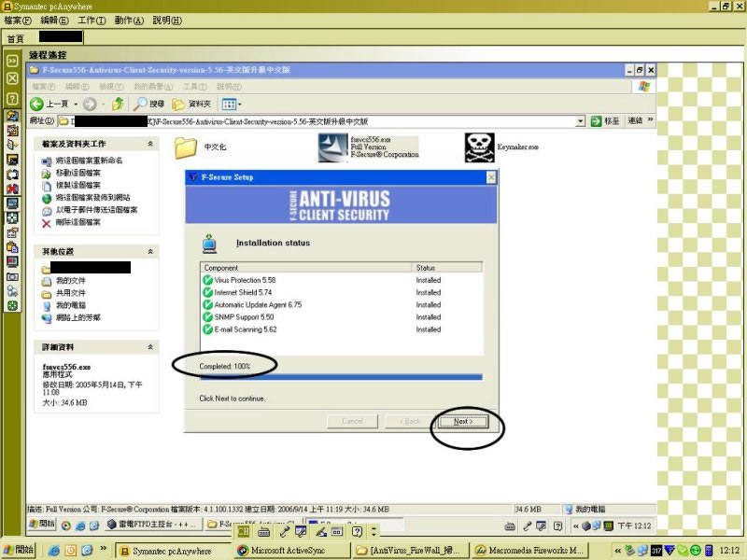Viewport: 747px width, 560px height.
Task: Click the floating toolbar help question icon
Action: tap(357, 531)
